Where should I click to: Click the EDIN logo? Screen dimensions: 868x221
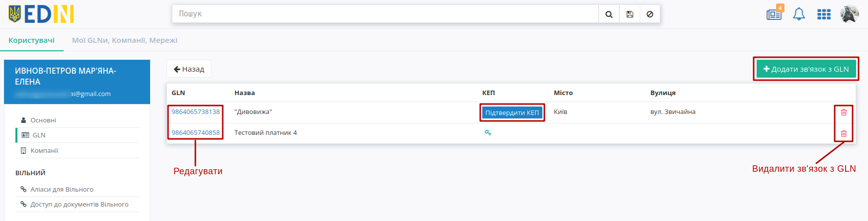(41, 14)
